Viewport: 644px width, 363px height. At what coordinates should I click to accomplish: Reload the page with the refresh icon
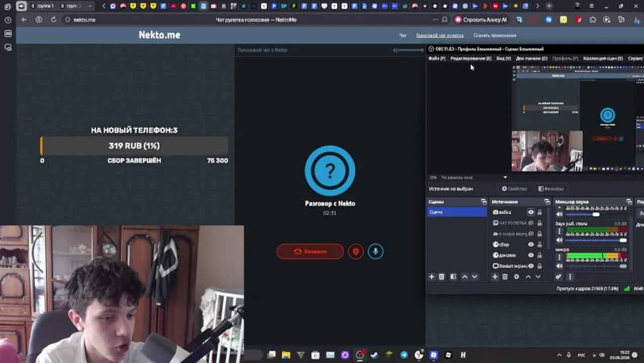tap(53, 20)
